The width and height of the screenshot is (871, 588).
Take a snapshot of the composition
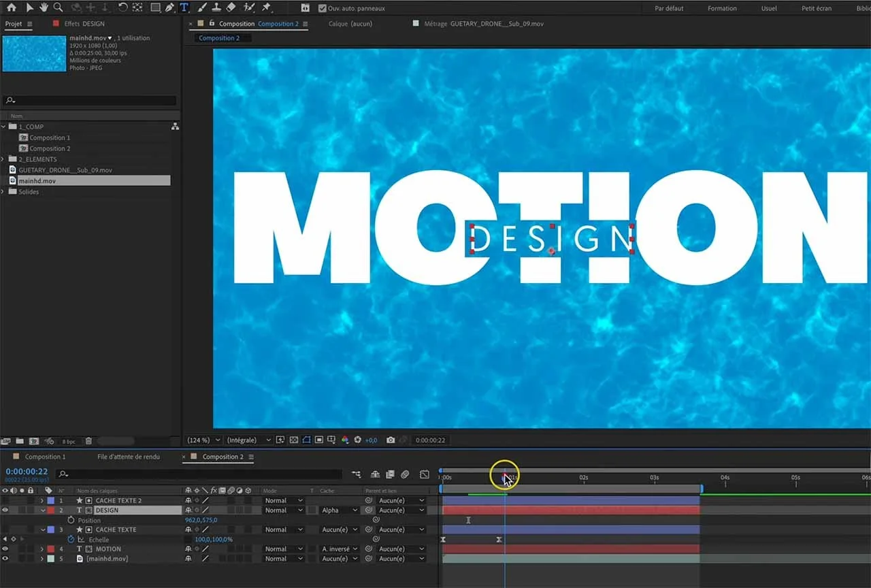click(391, 440)
